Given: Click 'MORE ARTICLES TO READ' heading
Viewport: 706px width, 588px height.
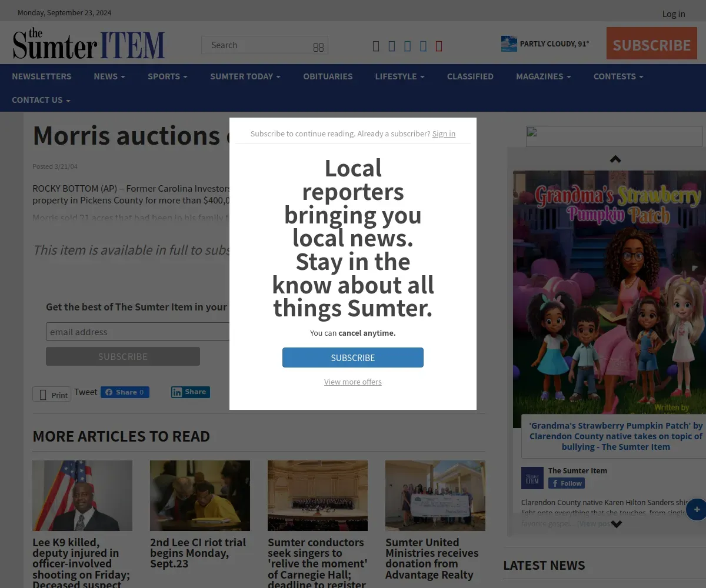Looking at the screenshot, I should point(121,436).
